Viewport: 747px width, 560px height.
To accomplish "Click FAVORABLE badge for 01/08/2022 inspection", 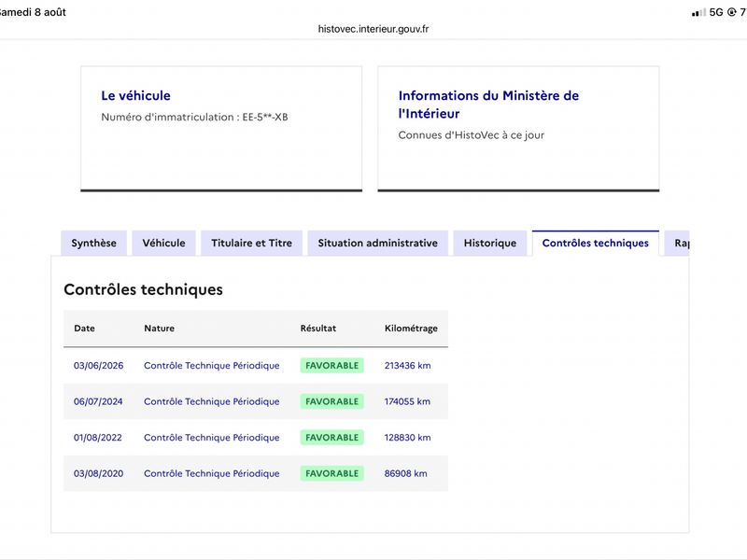I will (332, 438).
